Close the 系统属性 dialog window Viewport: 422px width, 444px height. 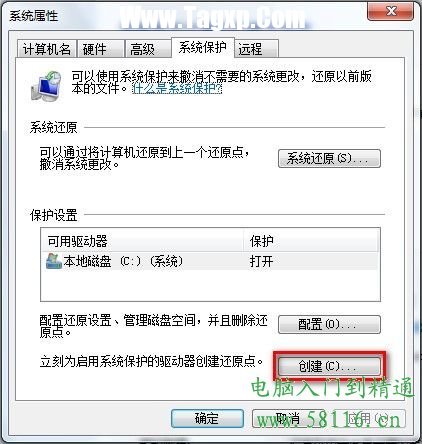pyautogui.click(x=390, y=12)
